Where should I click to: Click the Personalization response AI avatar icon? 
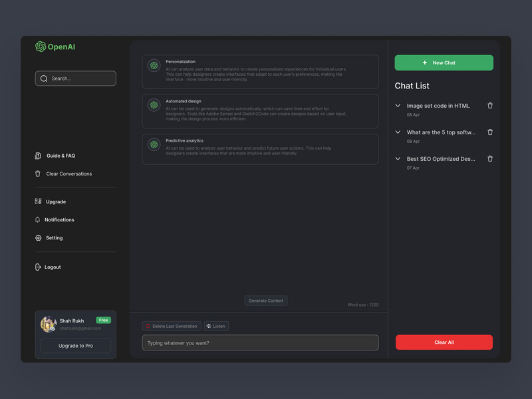(154, 66)
